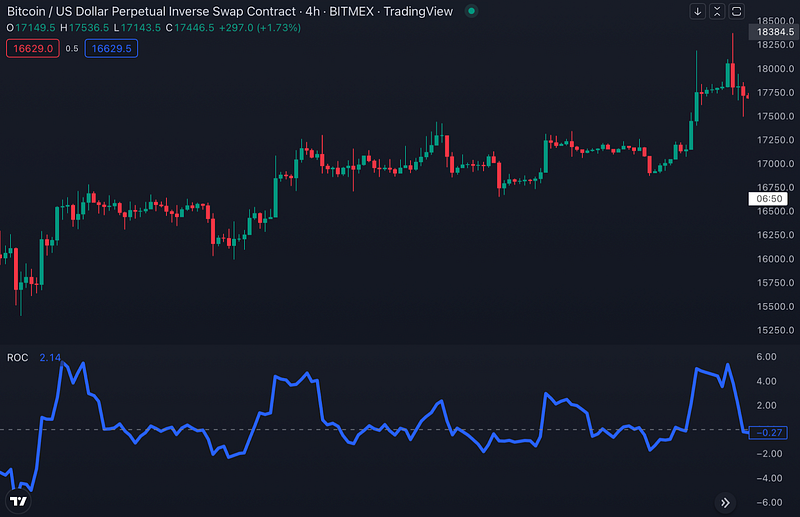The height and width of the screenshot is (517, 800).
Task: Click the ROC value 2.14
Action: (50, 357)
